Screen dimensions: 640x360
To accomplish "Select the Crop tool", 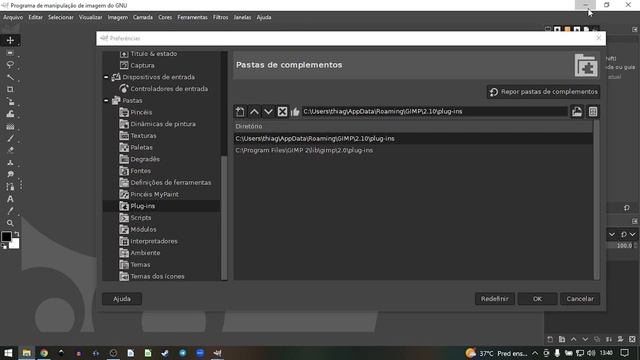I will pos(10,89).
